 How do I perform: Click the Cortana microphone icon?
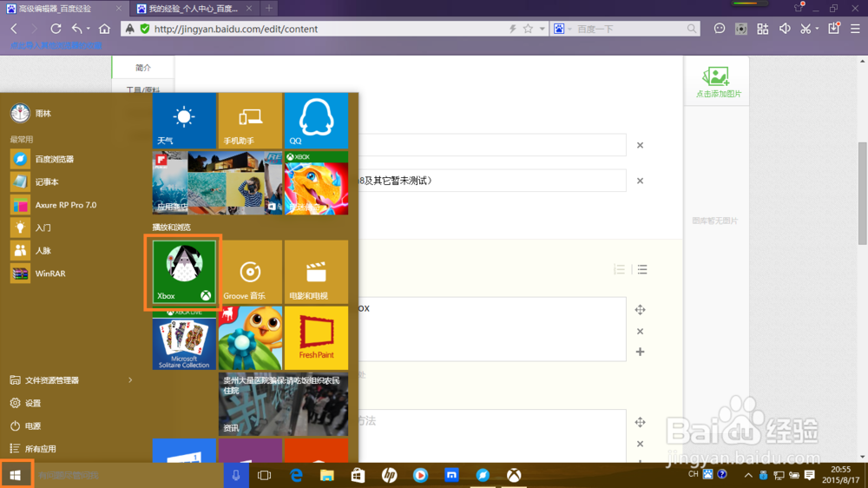[x=236, y=475]
